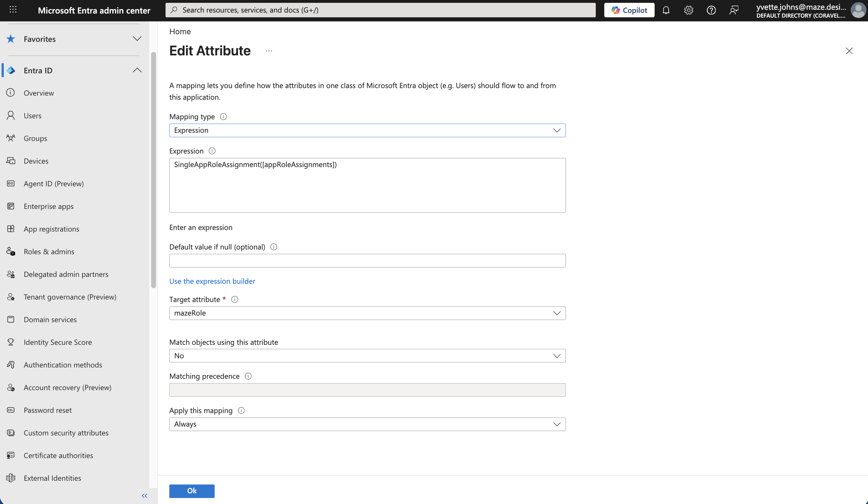Click the Favorites star icon
Image resolution: width=868 pixels, height=504 pixels.
pos(11,39)
